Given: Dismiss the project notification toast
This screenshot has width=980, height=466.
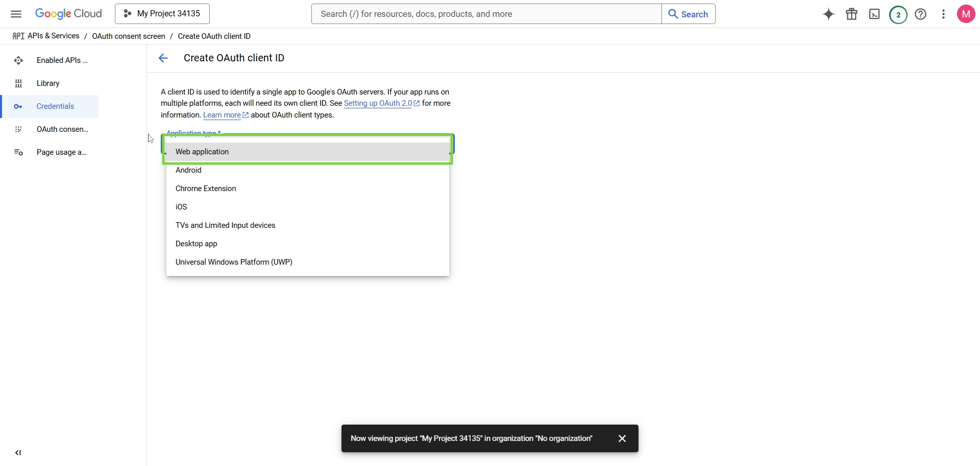Looking at the screenshot, I should (622, 438).
